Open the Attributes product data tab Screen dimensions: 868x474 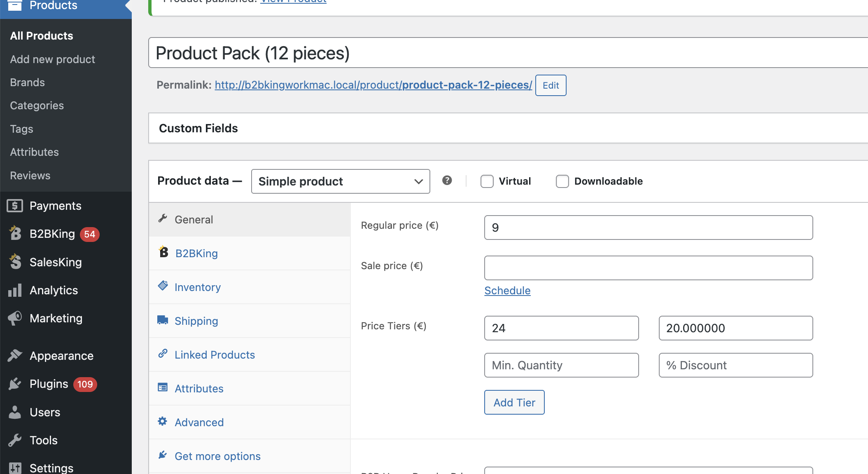[250, 389]
